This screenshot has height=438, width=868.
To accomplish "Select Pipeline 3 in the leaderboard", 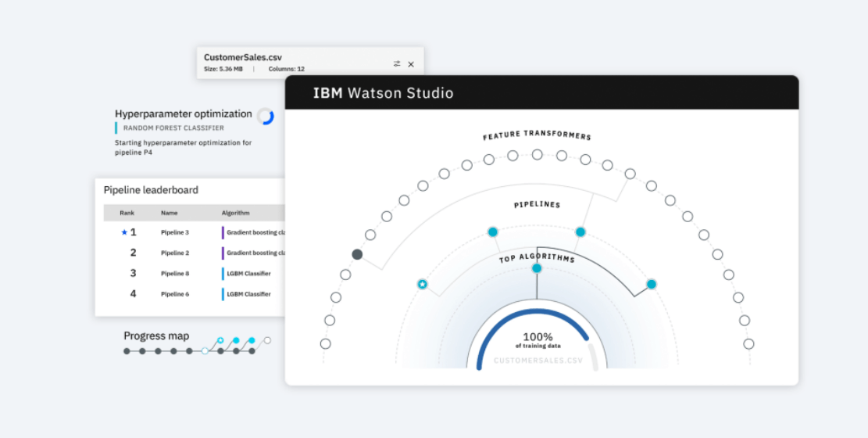I will (175, 232).
